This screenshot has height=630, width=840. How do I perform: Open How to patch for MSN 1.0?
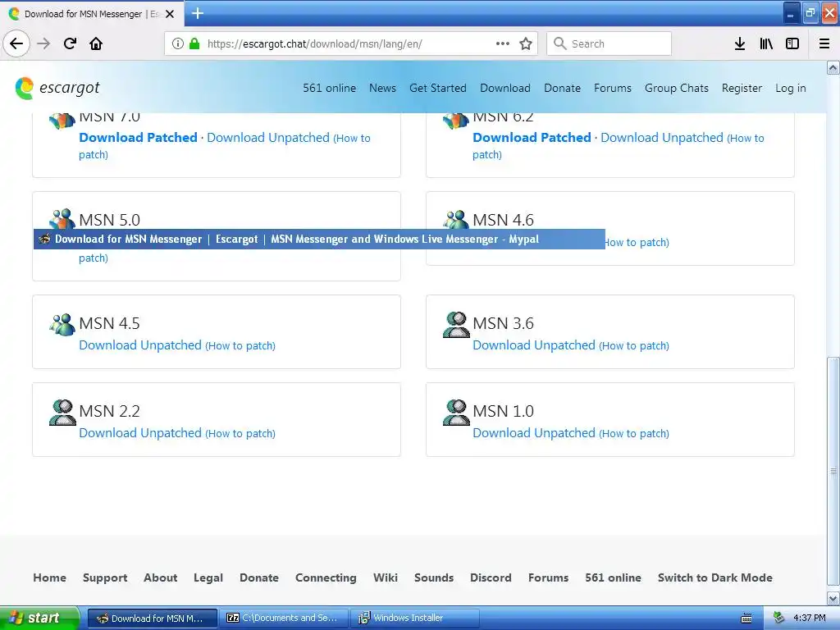point(634,434)
